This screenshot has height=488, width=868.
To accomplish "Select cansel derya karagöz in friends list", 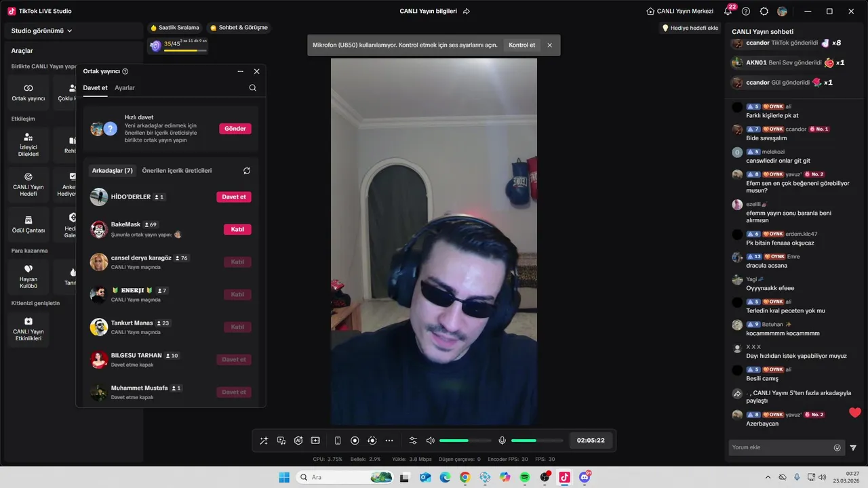I will tap(171, 262).
